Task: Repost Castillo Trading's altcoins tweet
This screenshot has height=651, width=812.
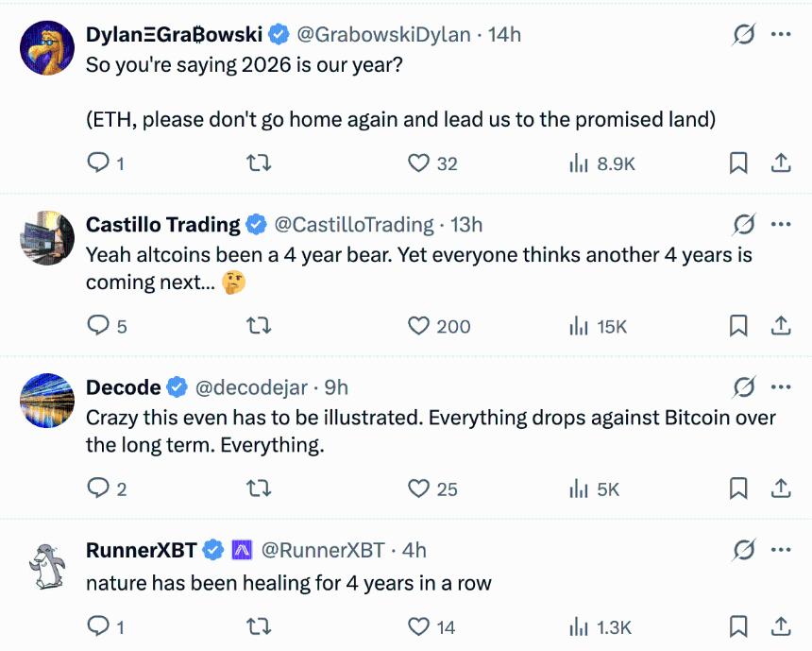Action: click(x=258, y=326)
